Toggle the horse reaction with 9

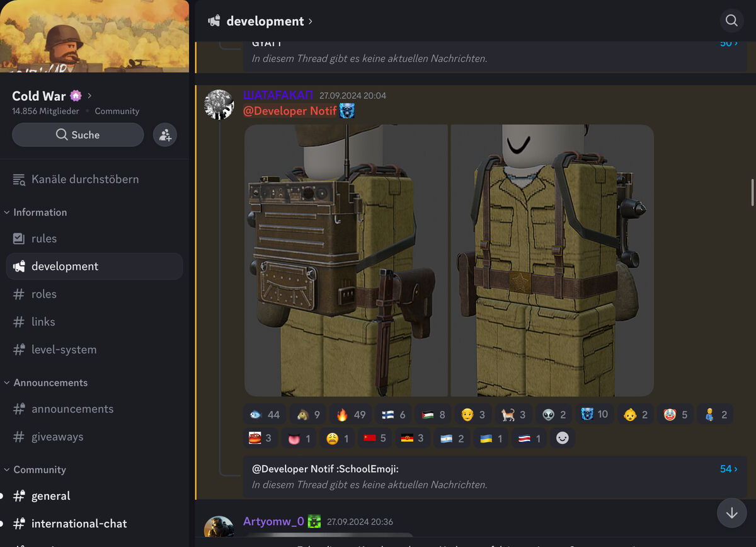(307, 414)
